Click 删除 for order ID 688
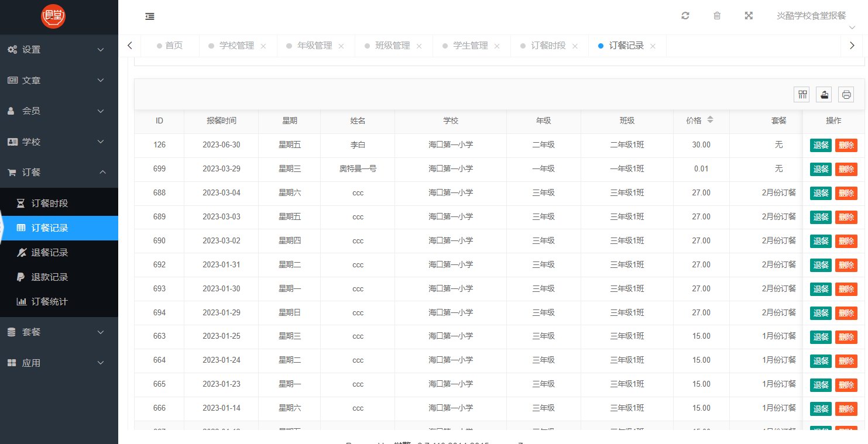 (846, 193)
